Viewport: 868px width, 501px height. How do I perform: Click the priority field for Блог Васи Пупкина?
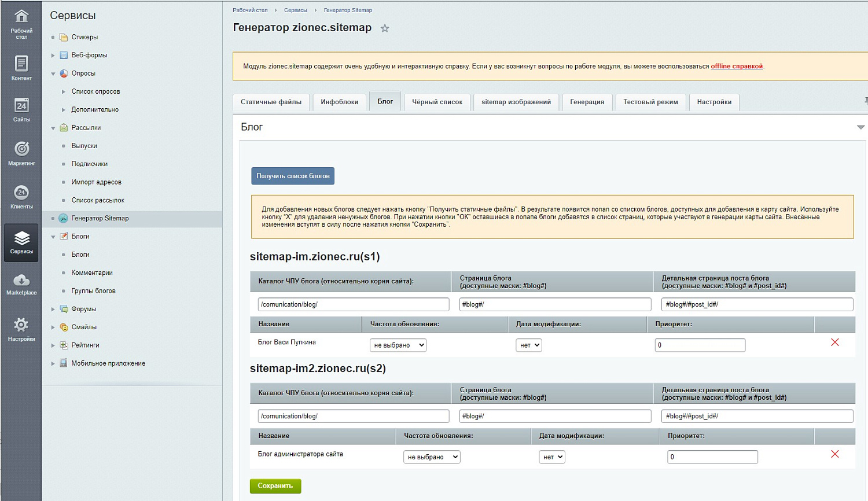(700, 345)
